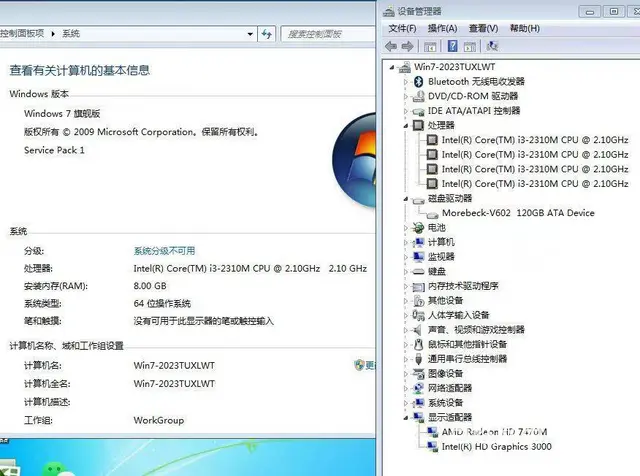
Task: Click 系统 in the breadcrumb path
Action: pyautogui.click(x=71, y=33)
